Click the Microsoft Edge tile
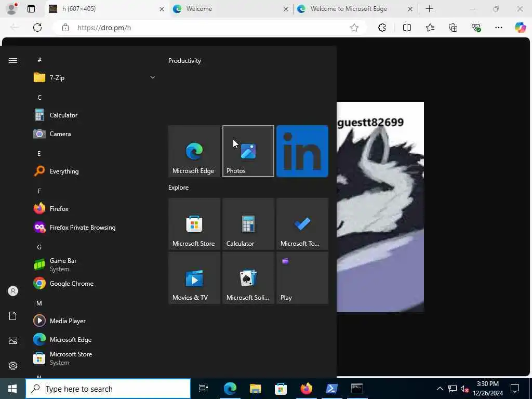 194,151
